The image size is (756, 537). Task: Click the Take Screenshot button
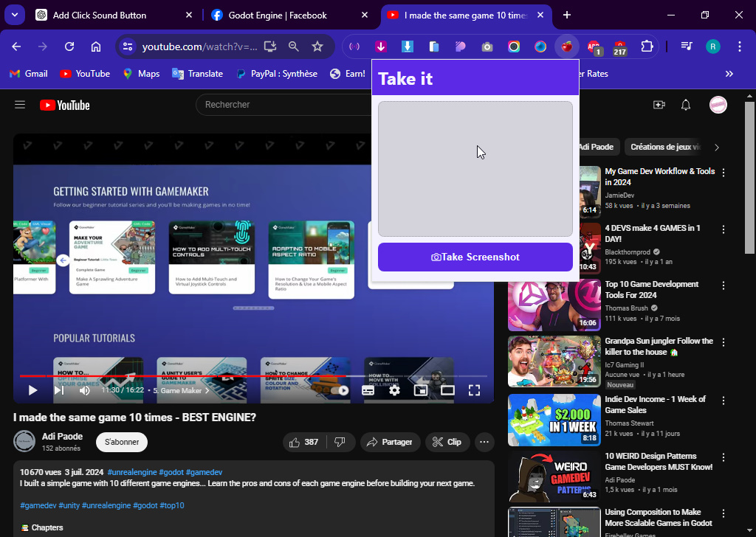pos(475,257)
